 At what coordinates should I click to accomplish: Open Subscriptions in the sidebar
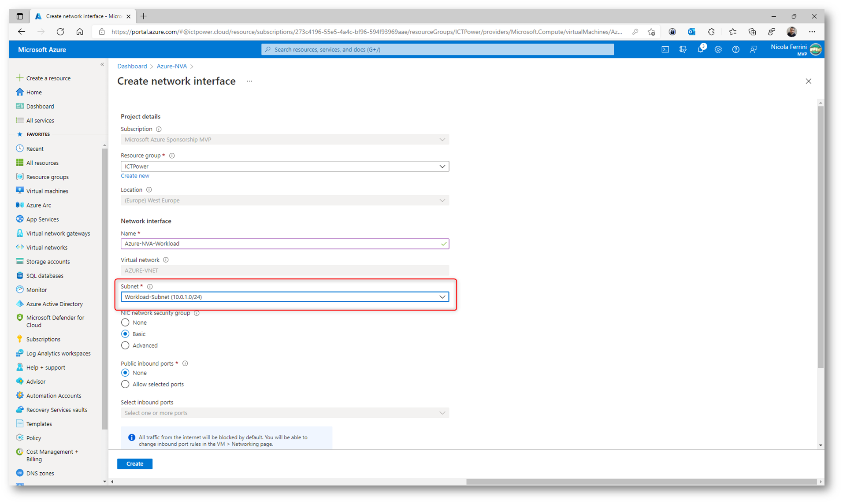pos(43,339)
